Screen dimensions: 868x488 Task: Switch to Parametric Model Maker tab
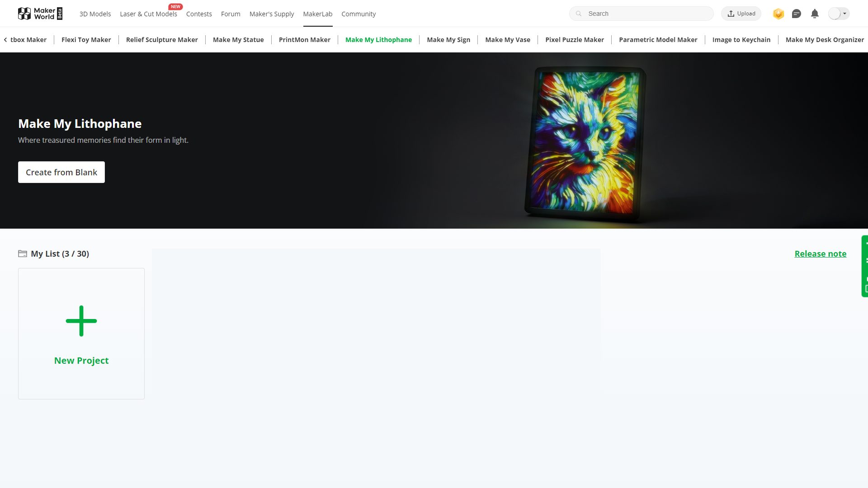pos(658,40)
